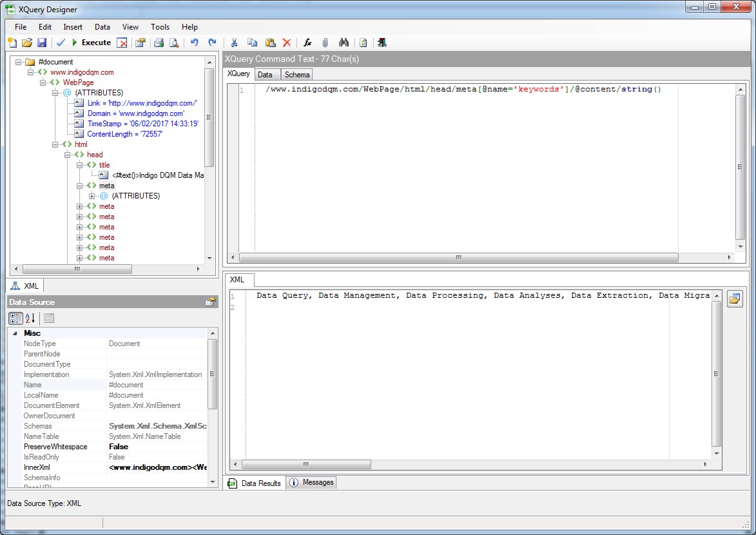Click the Execute query button
756x535 pixels.
point(91,43)
